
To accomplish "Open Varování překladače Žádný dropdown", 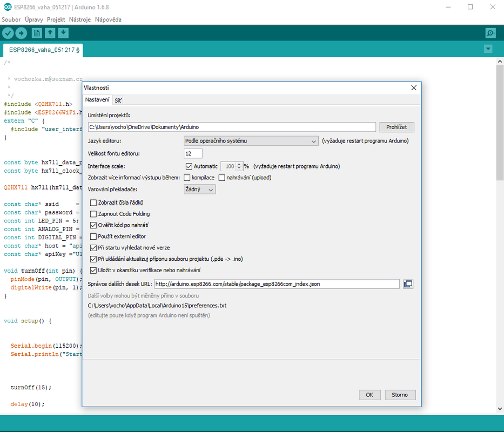I will [x=200, y=190].
